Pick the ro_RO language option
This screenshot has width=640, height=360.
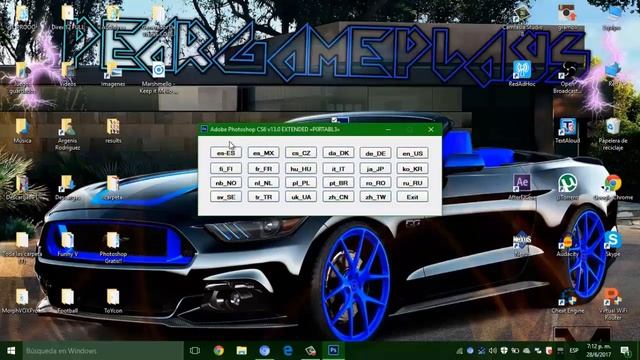375,183
